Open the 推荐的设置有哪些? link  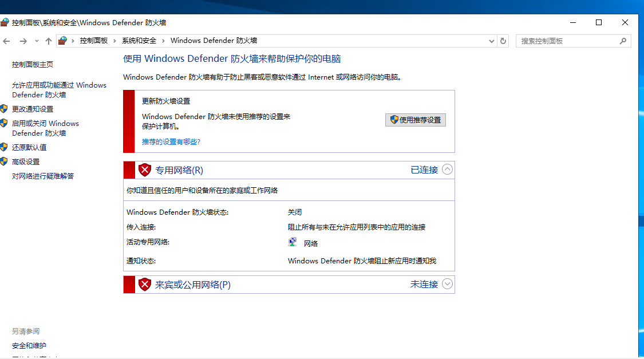(x=171, y=141)
